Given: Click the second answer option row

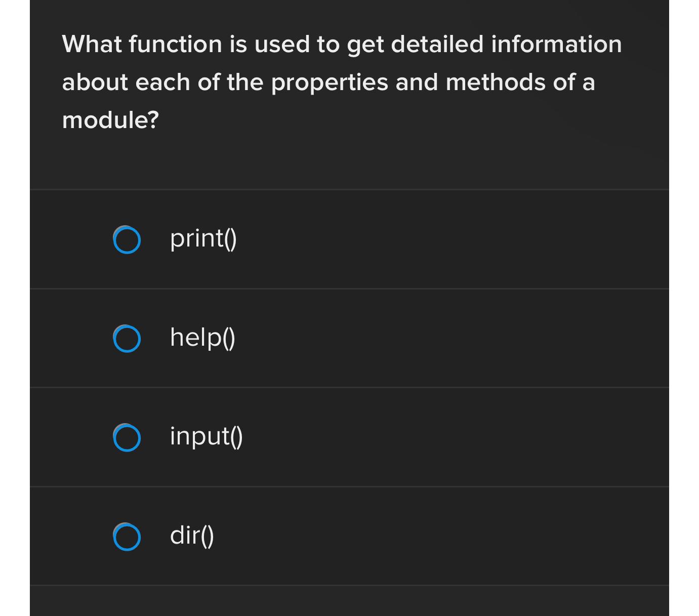Looking at the screenshot, I should [x=349, y=338].
